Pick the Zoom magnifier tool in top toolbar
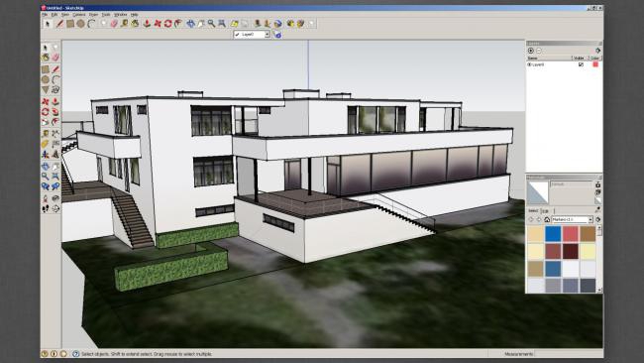The image size is (644, 363). pos(211,24)
